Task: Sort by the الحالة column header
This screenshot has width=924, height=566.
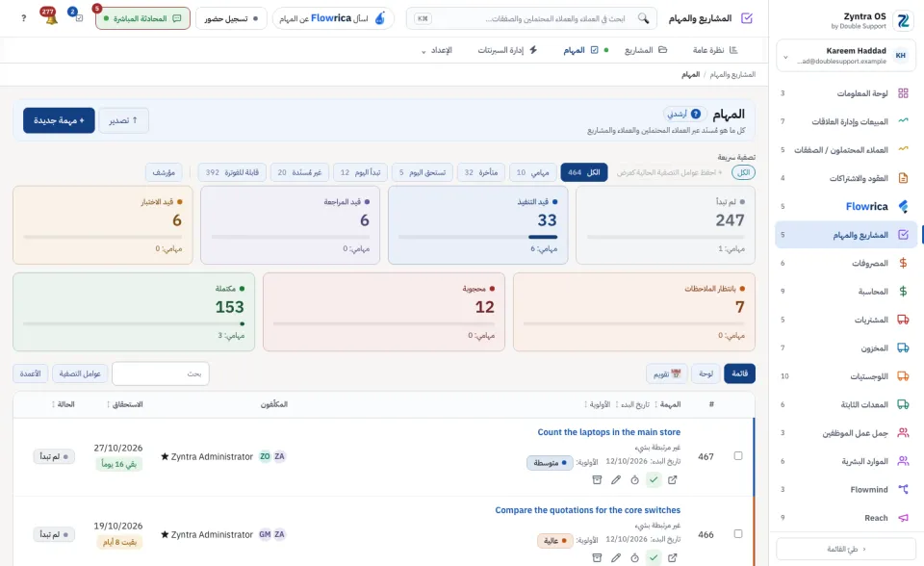Action: (x=64, y=404)
